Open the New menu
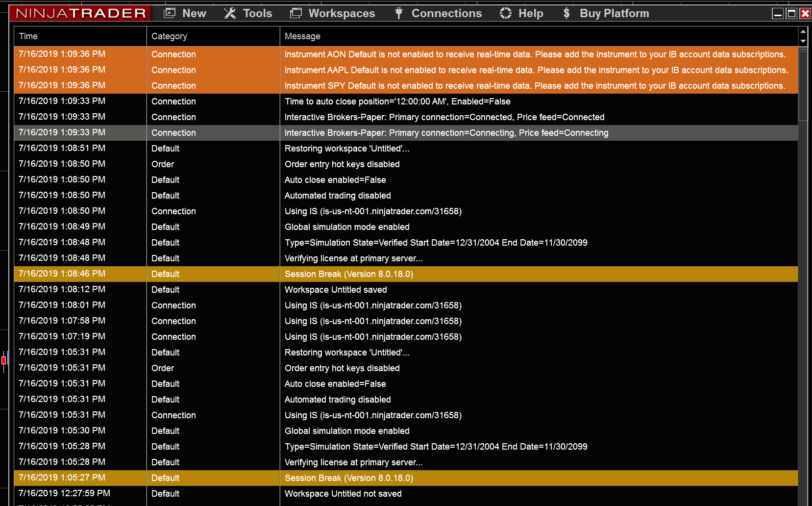812x506 pixels. coord(184,13)
